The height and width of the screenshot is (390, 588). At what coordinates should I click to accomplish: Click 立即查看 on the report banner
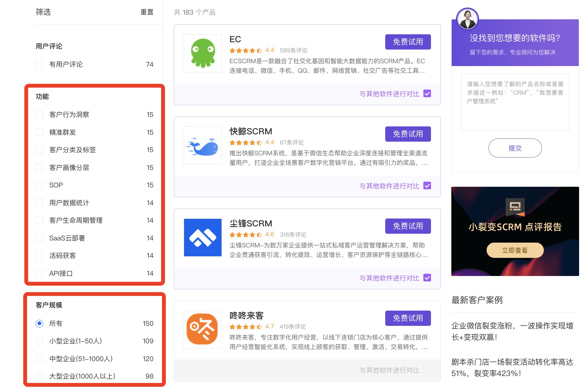pyautogui.click(x=515, y=250)
